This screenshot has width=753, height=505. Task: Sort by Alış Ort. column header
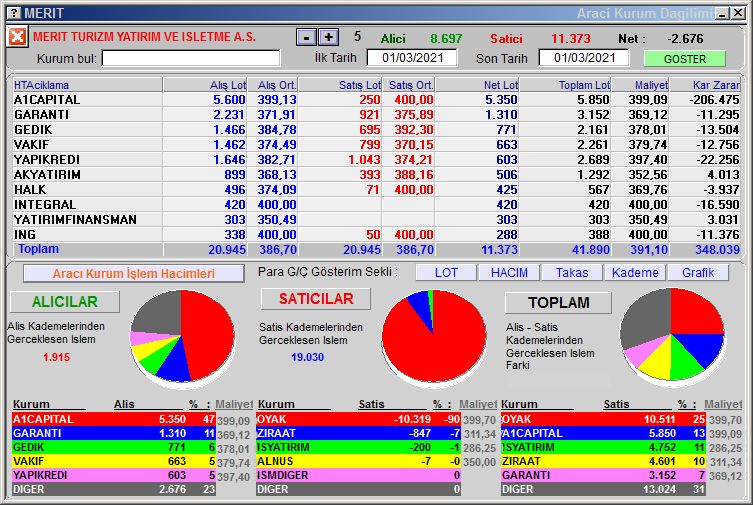click(273, 85)
